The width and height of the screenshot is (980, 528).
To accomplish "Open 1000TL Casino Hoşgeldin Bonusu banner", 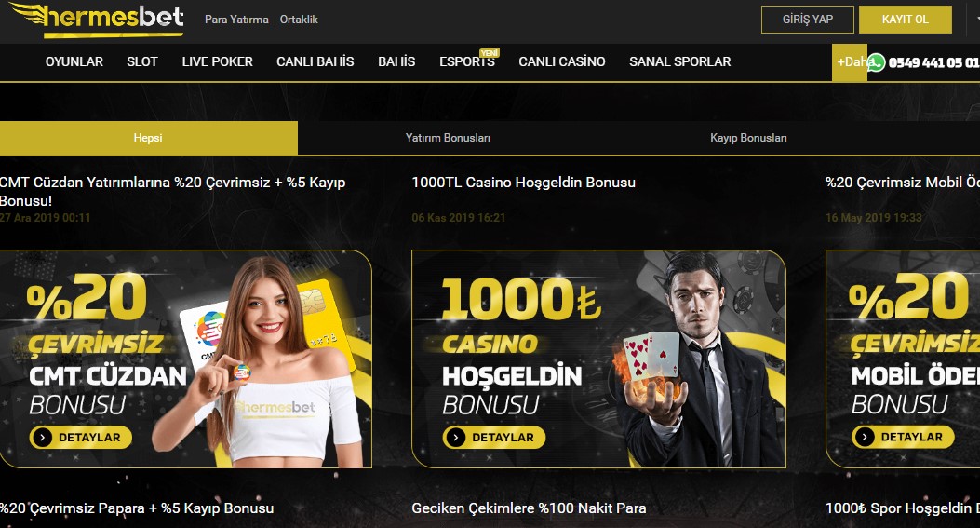I will tap(598, 359).
